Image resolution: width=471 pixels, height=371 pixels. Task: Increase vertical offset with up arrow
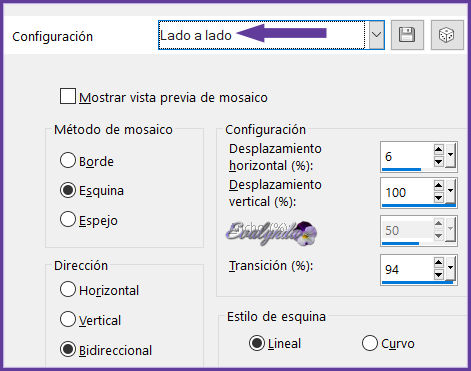click(438, 185)
